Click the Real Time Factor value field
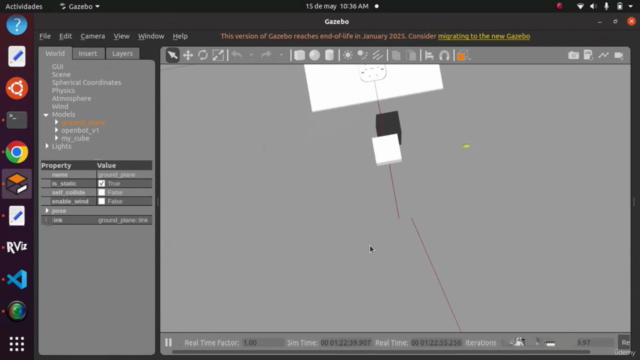640x360 pixels. click(x=262, y=342)
